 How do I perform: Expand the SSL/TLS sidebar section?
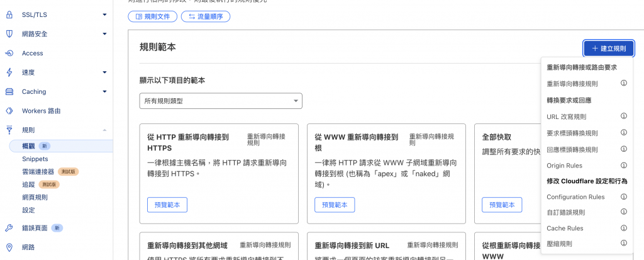[x=105, y=15]
